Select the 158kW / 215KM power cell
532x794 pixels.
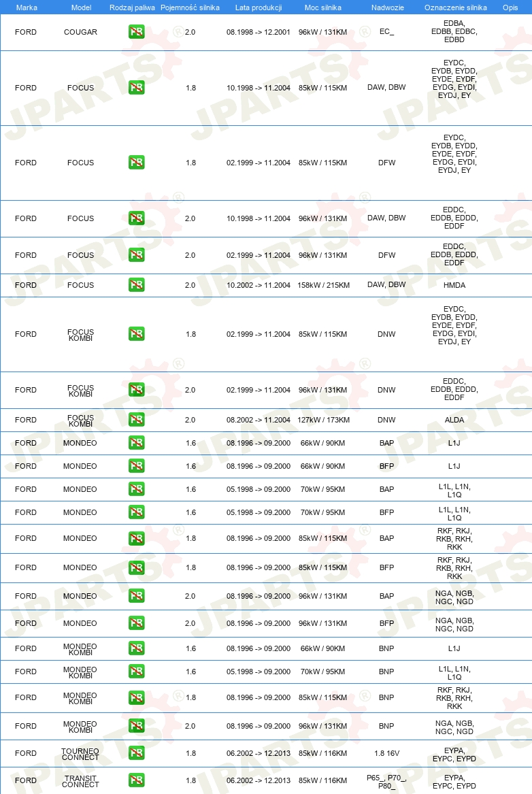323,285
